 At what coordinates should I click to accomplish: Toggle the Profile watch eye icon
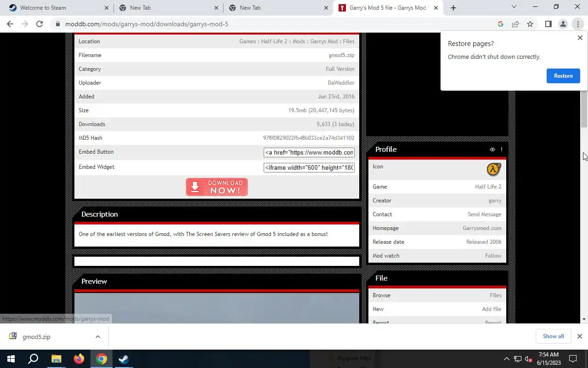coord(492,149)
